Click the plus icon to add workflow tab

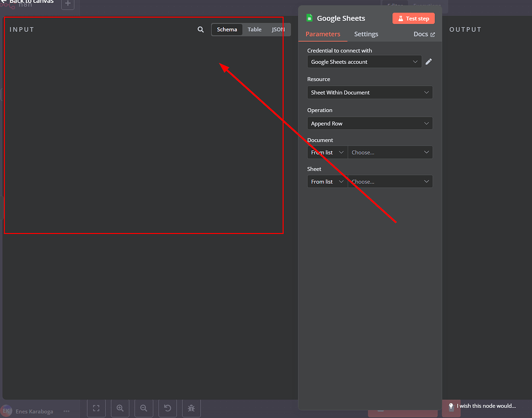[x=68, y=4]
